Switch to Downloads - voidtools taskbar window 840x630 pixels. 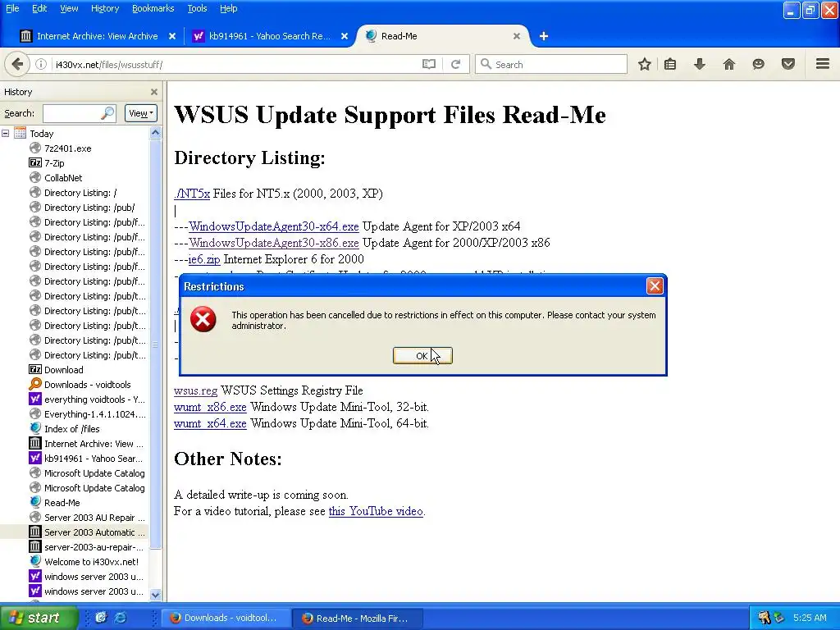click(227, 618)
